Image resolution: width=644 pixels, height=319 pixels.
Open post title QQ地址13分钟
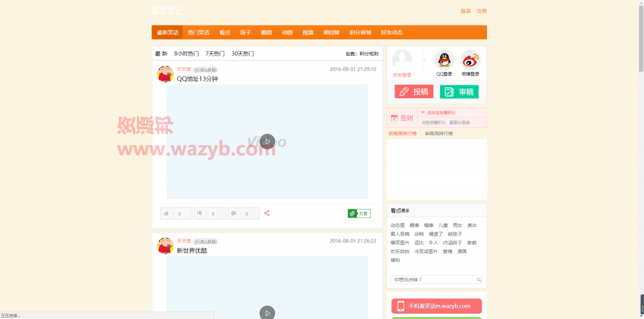click(197, 79)
